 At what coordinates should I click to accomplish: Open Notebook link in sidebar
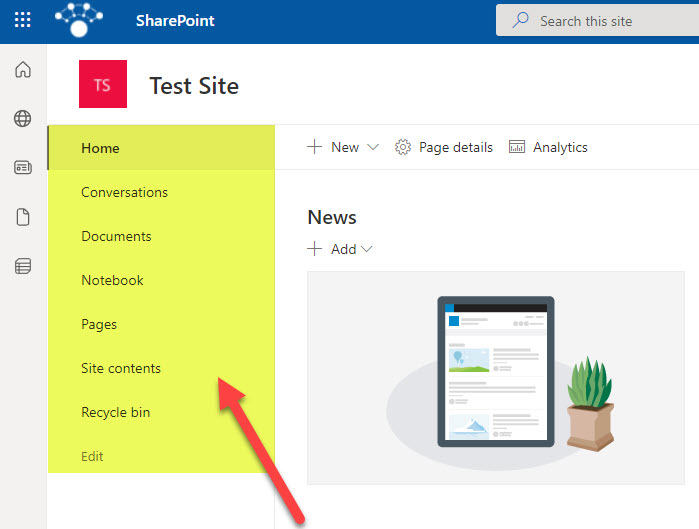click(x=112, y=280)
